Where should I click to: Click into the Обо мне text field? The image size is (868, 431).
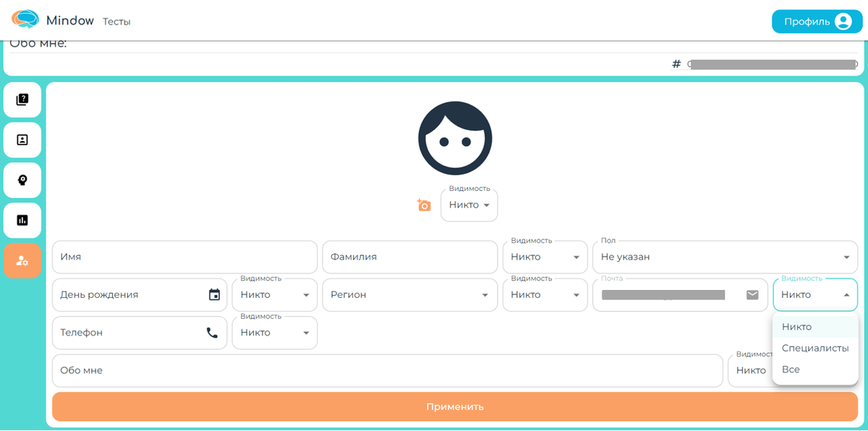coord(388,370)
